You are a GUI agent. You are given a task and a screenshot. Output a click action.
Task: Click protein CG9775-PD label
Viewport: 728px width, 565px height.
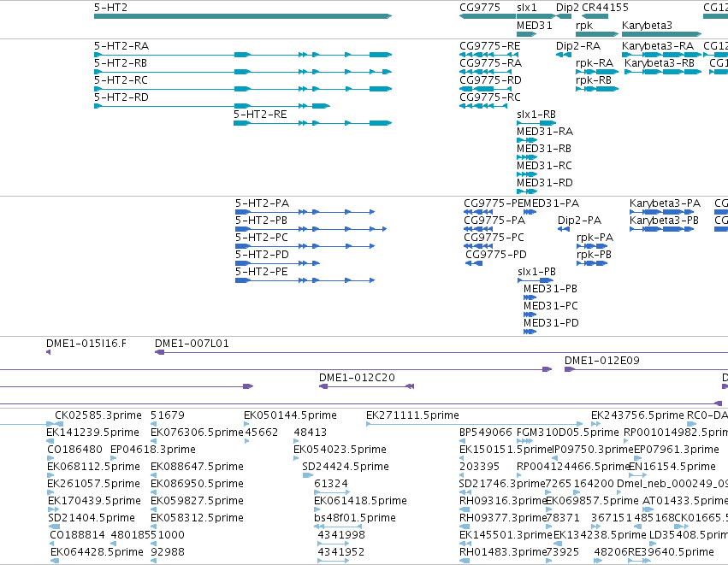pos(496,255)
